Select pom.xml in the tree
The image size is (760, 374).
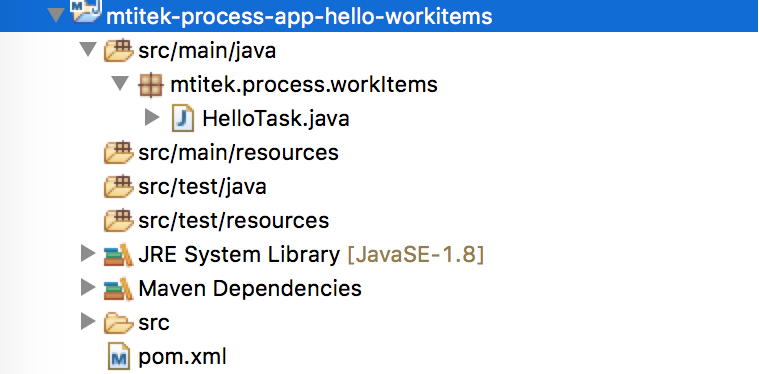tap(182, 357)
